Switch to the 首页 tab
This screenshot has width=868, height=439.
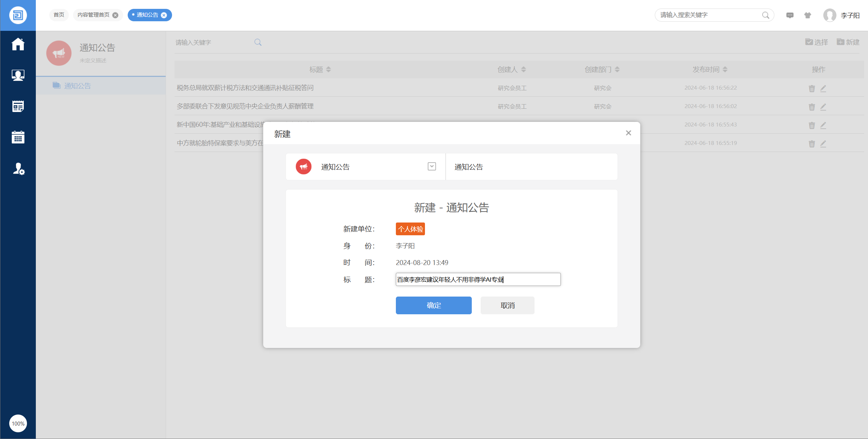click(59, 15)
